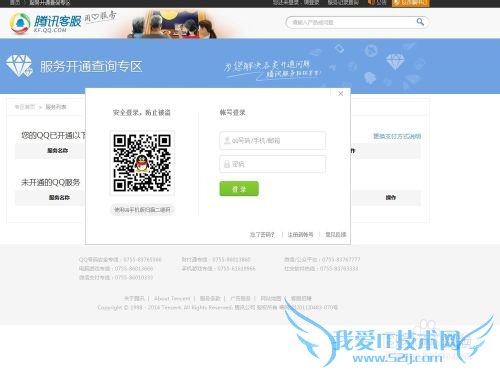The width and height of the screenshot is (500, 373).
Task: Click the password (密码) field
Action: [x=272, y=164]
